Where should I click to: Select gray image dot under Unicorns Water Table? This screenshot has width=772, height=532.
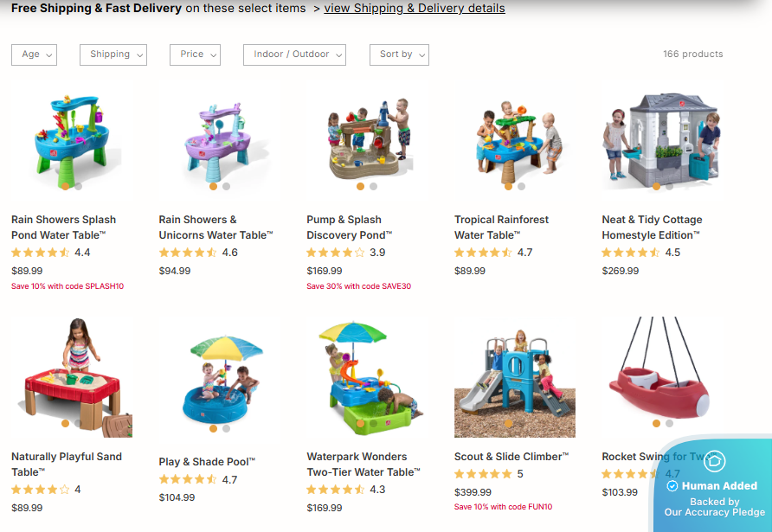(x=226, y=187)
